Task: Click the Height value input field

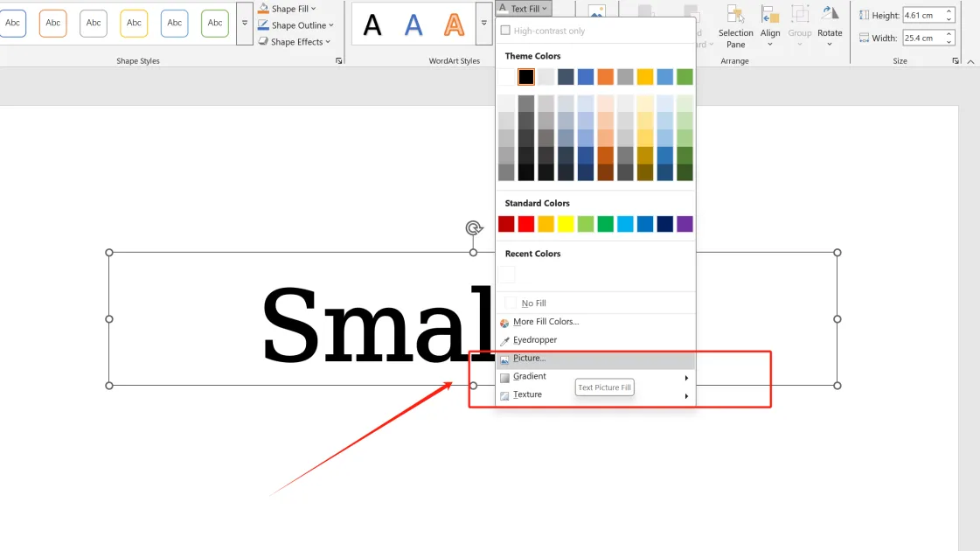Action: tap(922, 14)
